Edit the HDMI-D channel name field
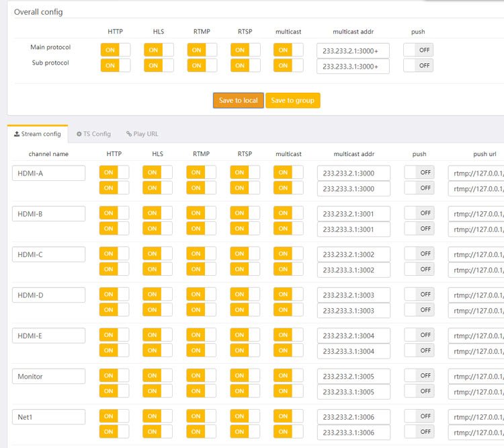This screenshot has width=504, height=448. pyautogui.click(x=49, y=295)
